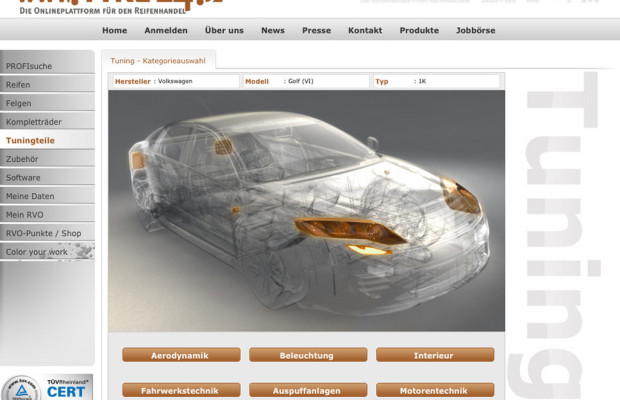The width and height of the screenshot is (620, 400).
Task: Open Zubehör in the sidebar
Action: (47, 159)
